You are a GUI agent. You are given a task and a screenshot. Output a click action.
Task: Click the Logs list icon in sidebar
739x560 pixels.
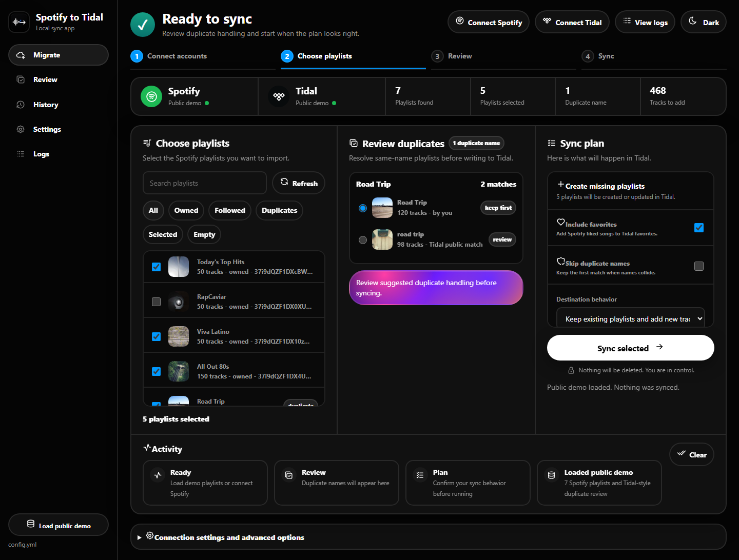[x=21, y=154]
